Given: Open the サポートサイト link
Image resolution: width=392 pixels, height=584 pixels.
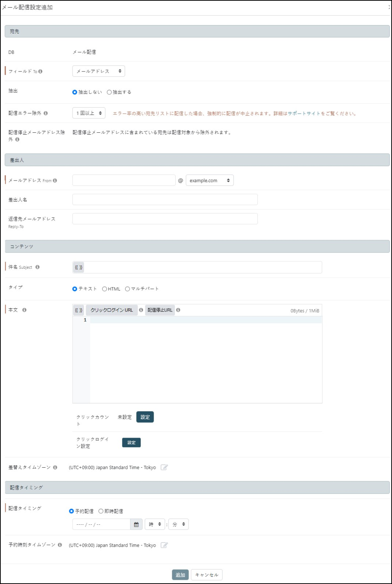Looking at the screenshot, I should pos(304,113).
